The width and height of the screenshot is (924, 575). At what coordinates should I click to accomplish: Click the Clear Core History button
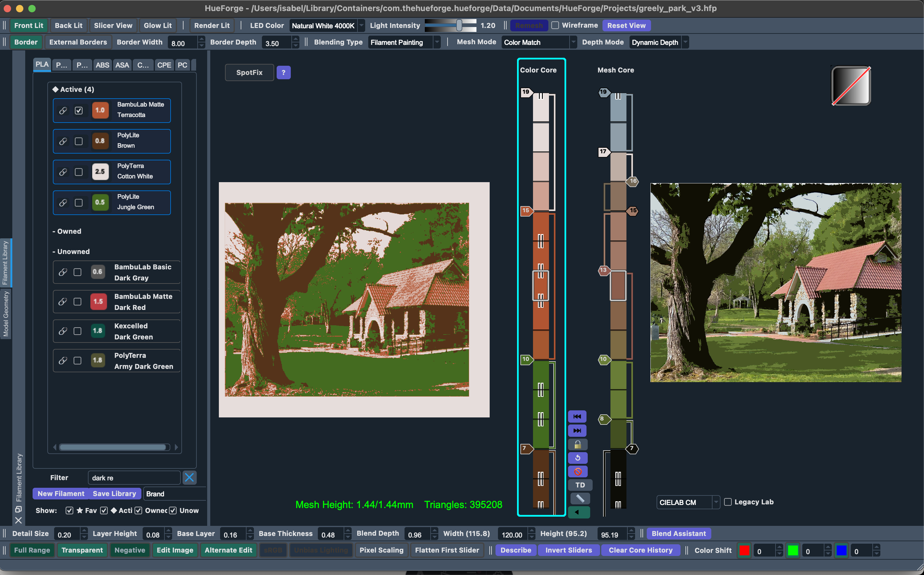click(x=641, y=550)
